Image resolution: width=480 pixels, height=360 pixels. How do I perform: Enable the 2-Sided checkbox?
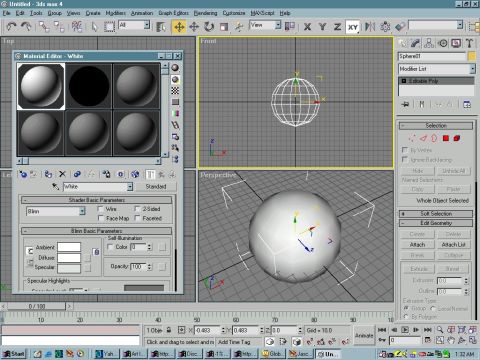click(x=137, y=209)
